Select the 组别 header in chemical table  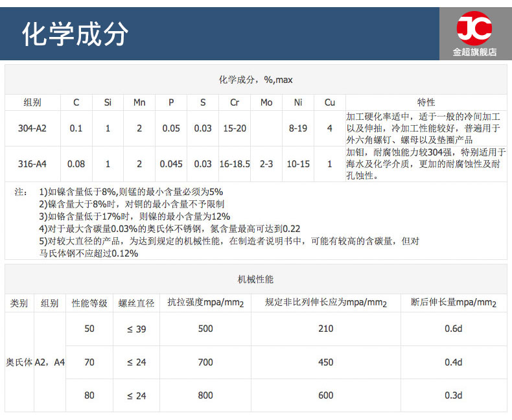coord(32,102)
